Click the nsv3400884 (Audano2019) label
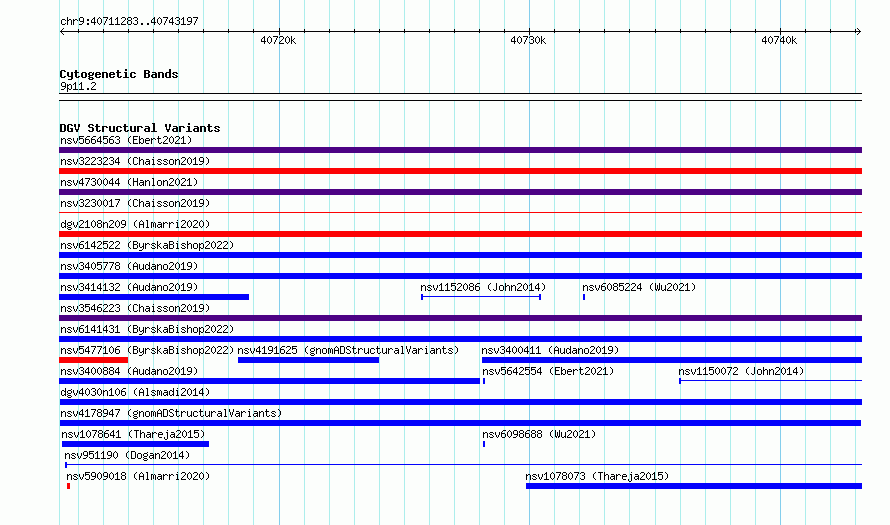 [129, 371]
